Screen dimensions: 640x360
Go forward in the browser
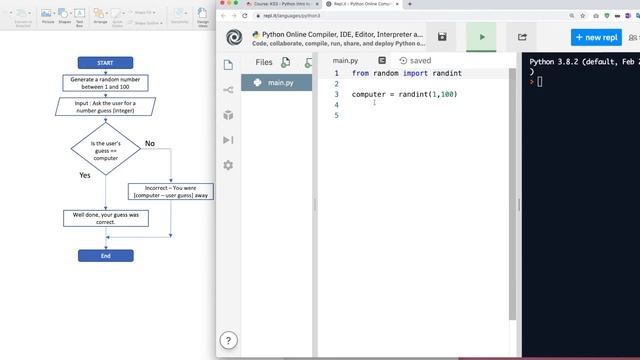(x=234, y=16)
